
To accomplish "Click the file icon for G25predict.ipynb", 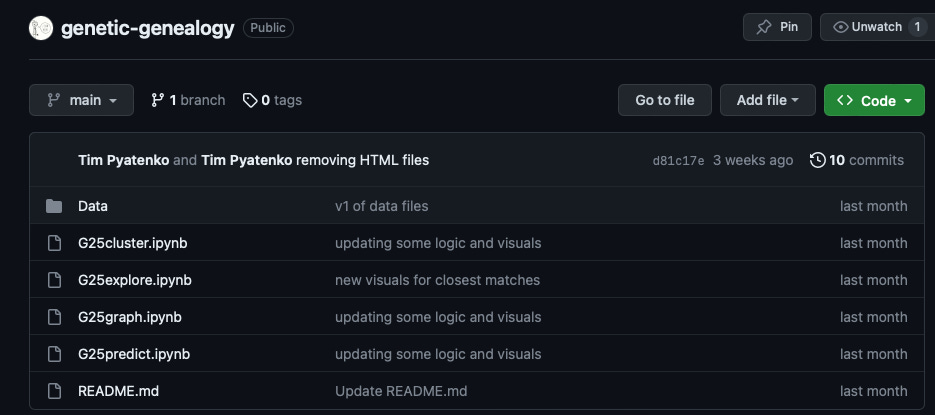I will (54, 354).
